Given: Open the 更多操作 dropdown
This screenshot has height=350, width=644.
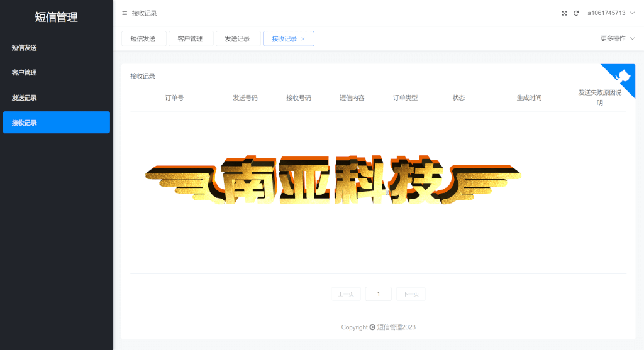Looking at the screenshot, I should 618,38.
